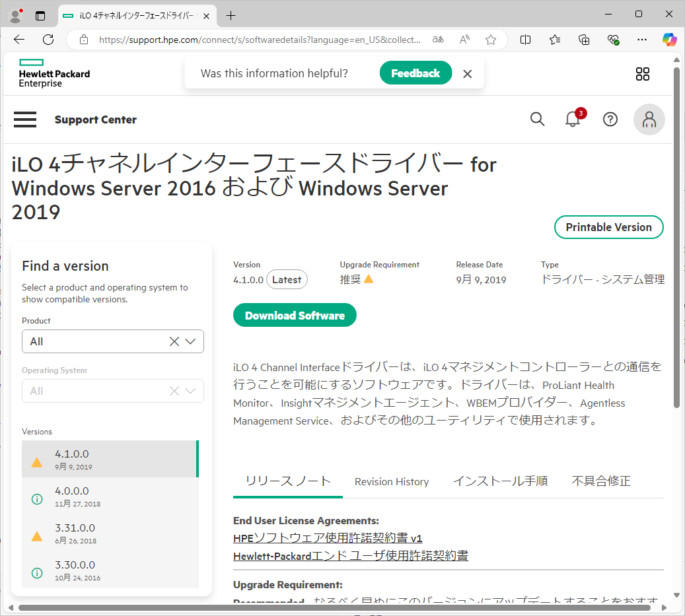Click the warning icon beside version 3.31.0.0
The image size is (685, 616).
click(37, 536)
